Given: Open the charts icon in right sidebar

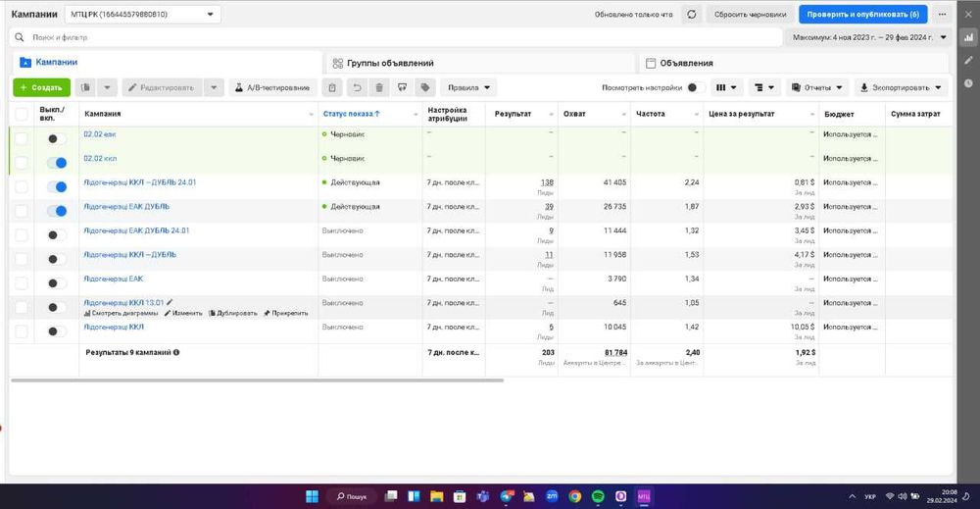Looking at the screenshot, I should (969, 36).
